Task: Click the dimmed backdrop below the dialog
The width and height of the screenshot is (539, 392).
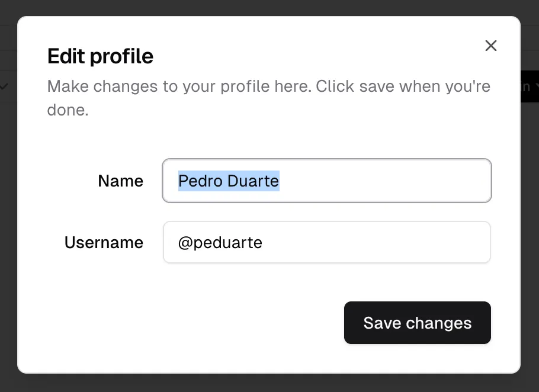Action: [269, 384]
